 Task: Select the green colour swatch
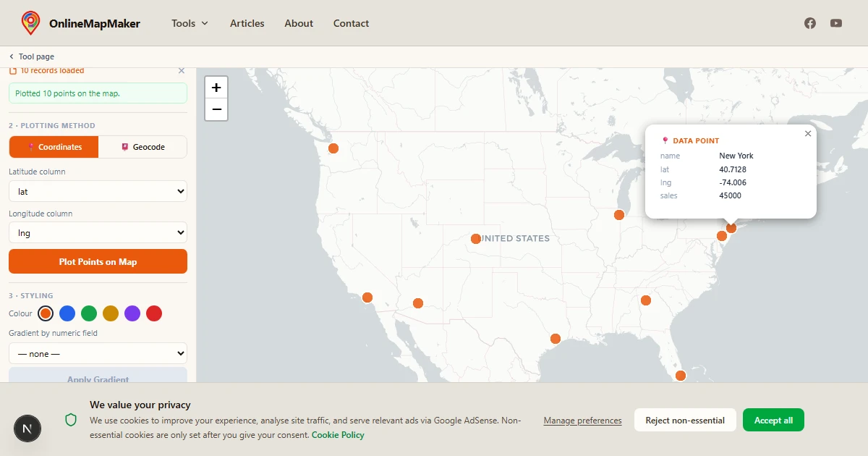89,313
